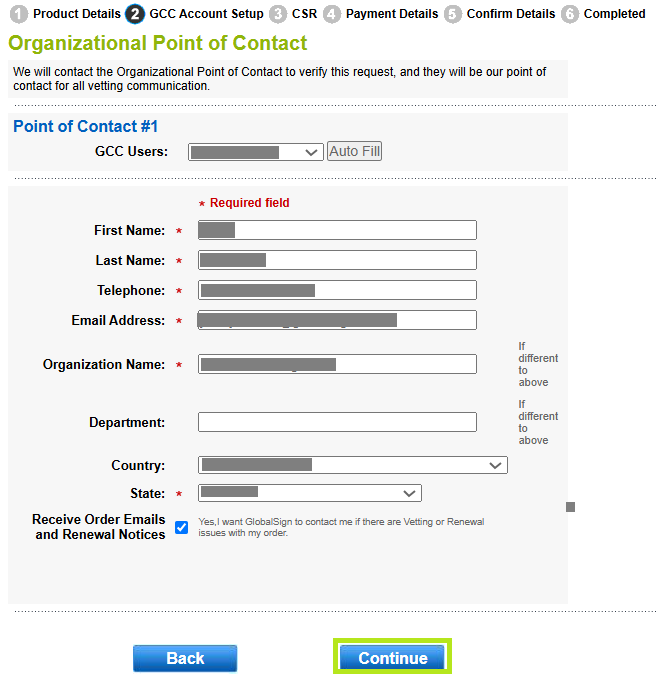This screenshot has height=692, width=657.
Task: Click the Auto Fill button
Action: click(355, 152)
